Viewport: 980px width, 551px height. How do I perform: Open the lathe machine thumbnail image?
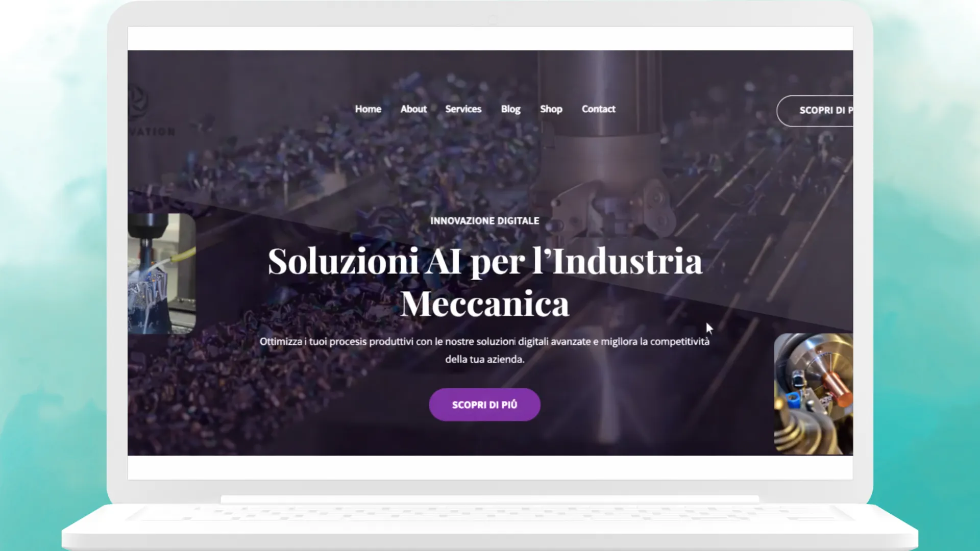pos(813,393)
